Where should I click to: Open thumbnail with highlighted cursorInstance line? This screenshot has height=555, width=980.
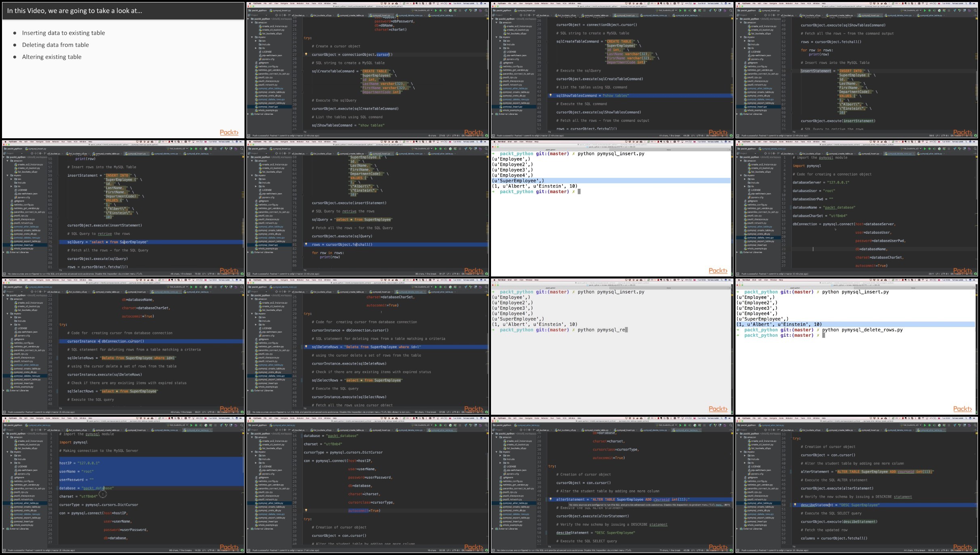tap(123, 346)
